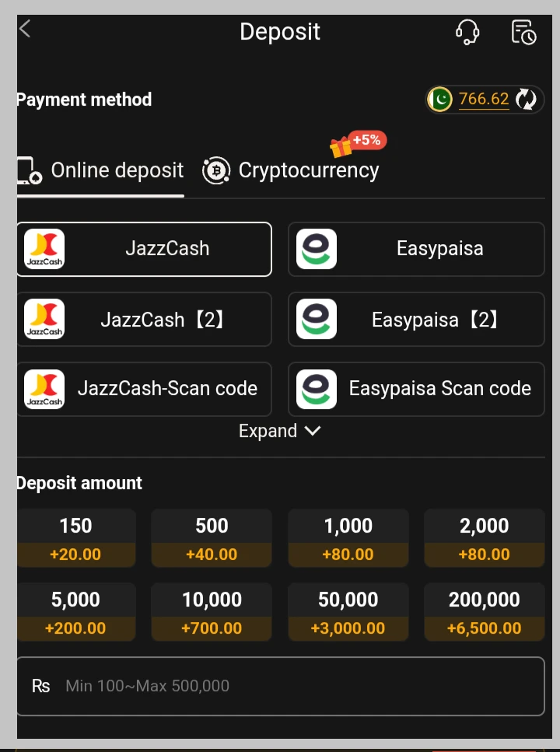Select JazzCash-Scan code option
560x752 pixels.
click(144, 389)
